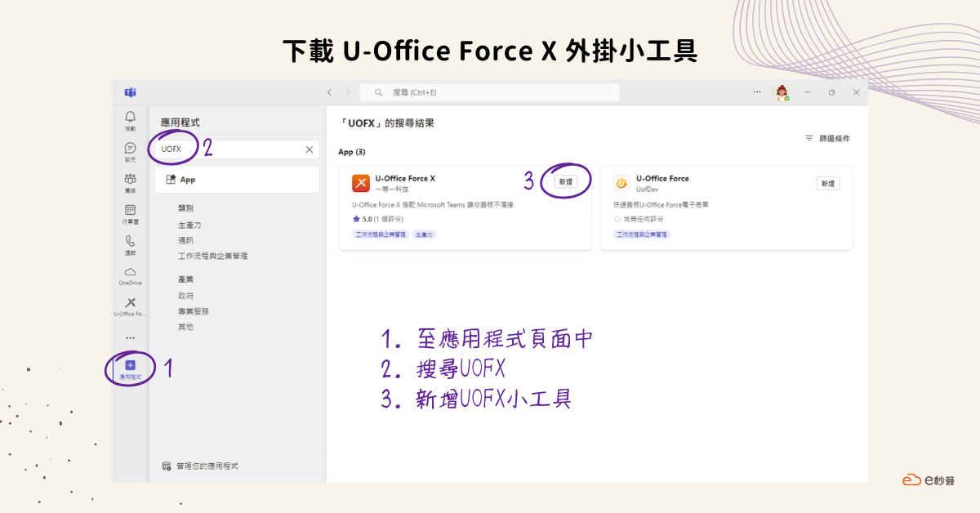Add the U-Office Force app by UofDev

[828, 184]
